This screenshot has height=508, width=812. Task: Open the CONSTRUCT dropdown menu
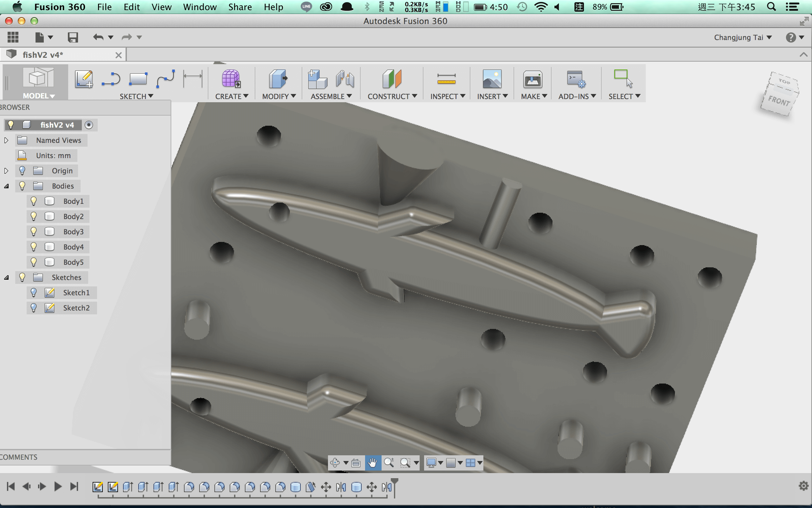click(x=392, y=97)
